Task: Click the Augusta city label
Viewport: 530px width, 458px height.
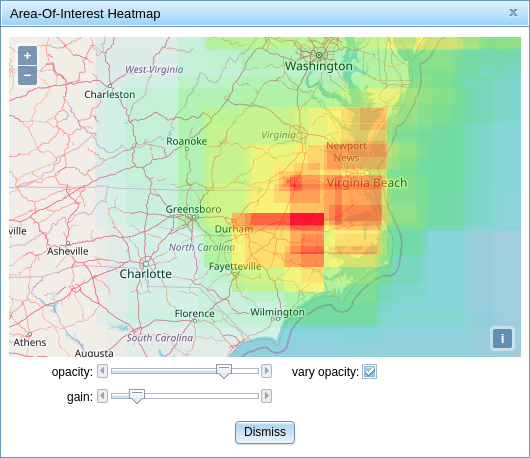Action: pyautogui.click(x=94, y=353)
